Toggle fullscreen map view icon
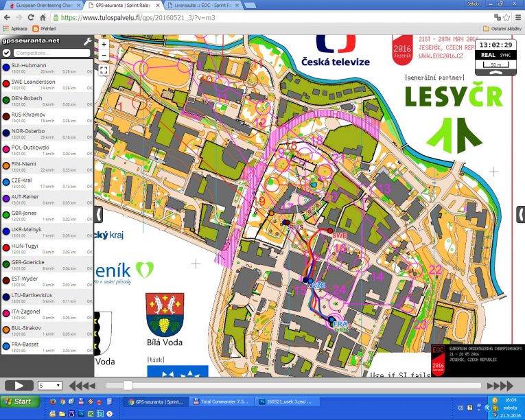Image resolution: width=525 pixels, height=420 pixels. coord(104,70)
